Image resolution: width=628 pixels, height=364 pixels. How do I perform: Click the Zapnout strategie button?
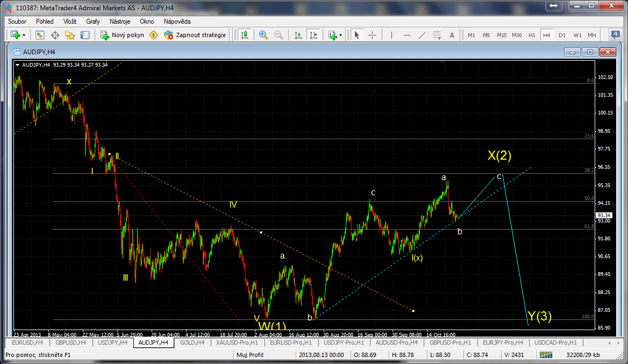click(x=195, y=35)
